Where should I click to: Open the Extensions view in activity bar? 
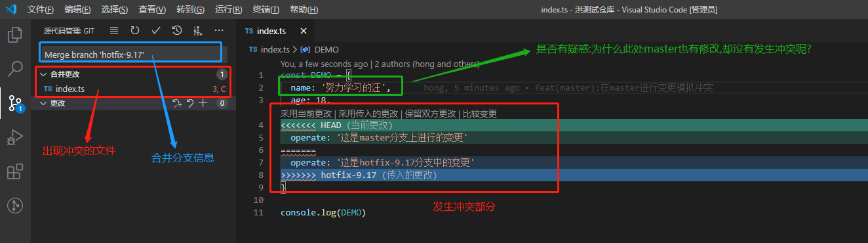pyautogui.click(x=14, y=172)
